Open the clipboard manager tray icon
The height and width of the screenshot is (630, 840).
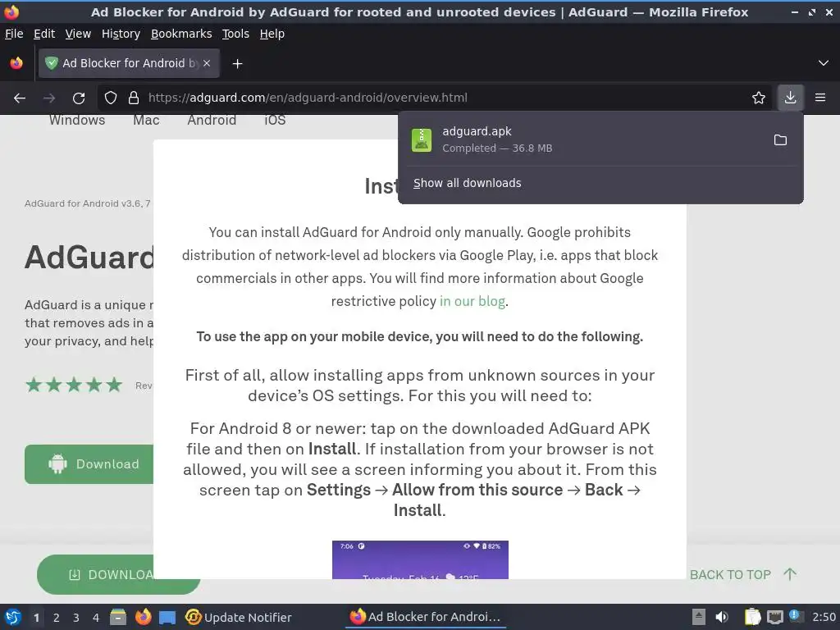click(x=752, y=617)
